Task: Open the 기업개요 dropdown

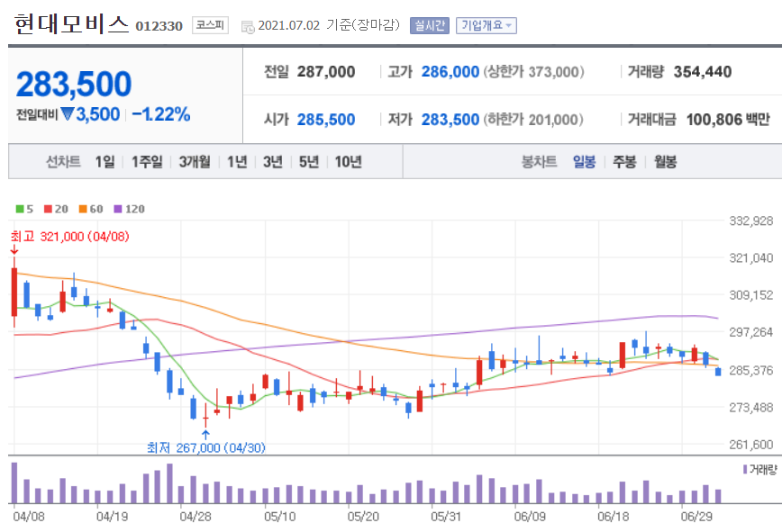Action: coord(486,25)
